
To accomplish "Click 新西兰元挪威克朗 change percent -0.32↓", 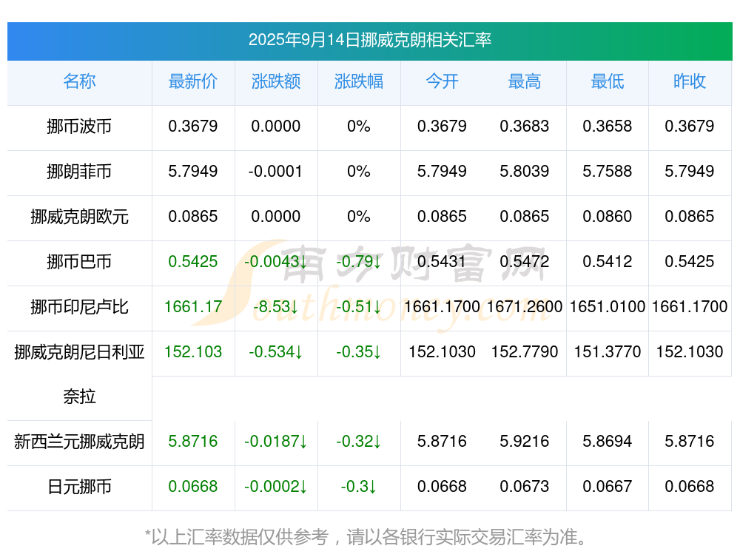I will (x=359, y=441).
